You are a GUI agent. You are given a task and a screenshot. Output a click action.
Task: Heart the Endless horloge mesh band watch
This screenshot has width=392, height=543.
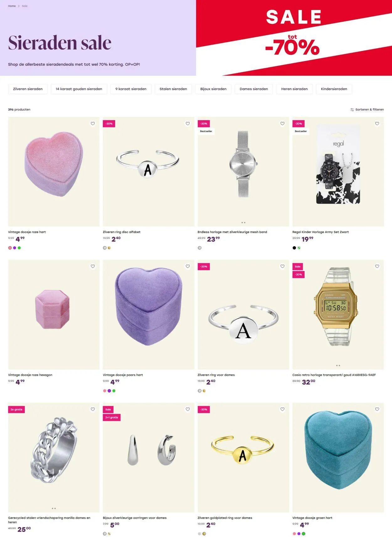click(x=282, y=124)
